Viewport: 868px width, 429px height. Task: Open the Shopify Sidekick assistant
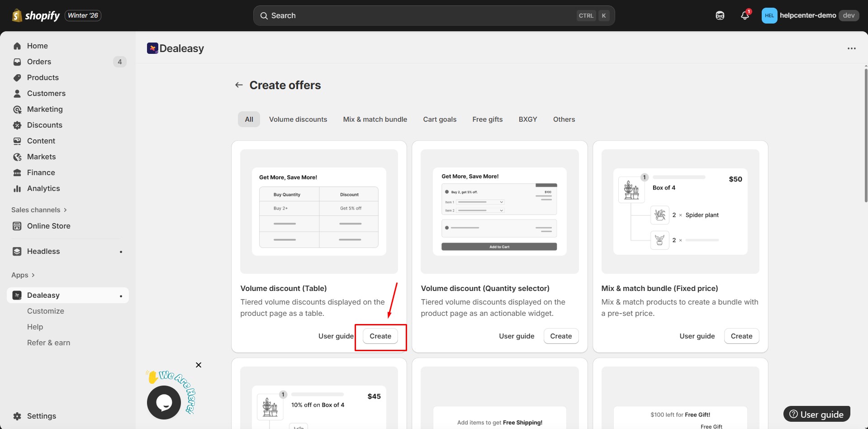point(720,15)
